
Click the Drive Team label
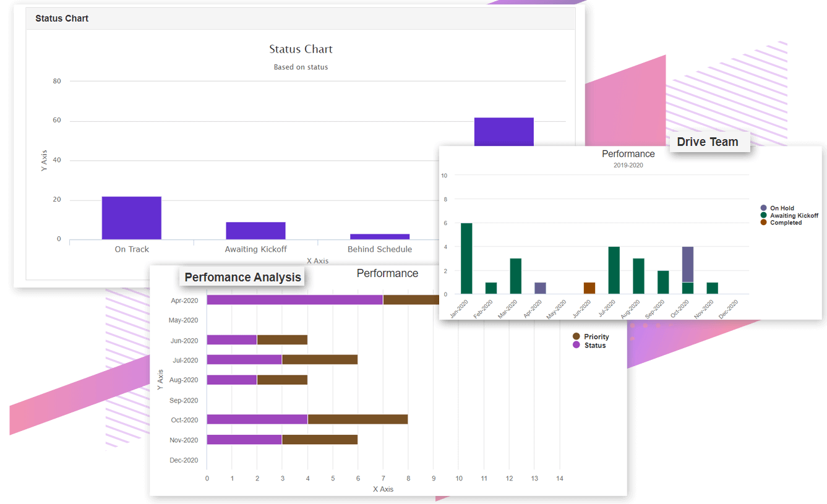707,142
